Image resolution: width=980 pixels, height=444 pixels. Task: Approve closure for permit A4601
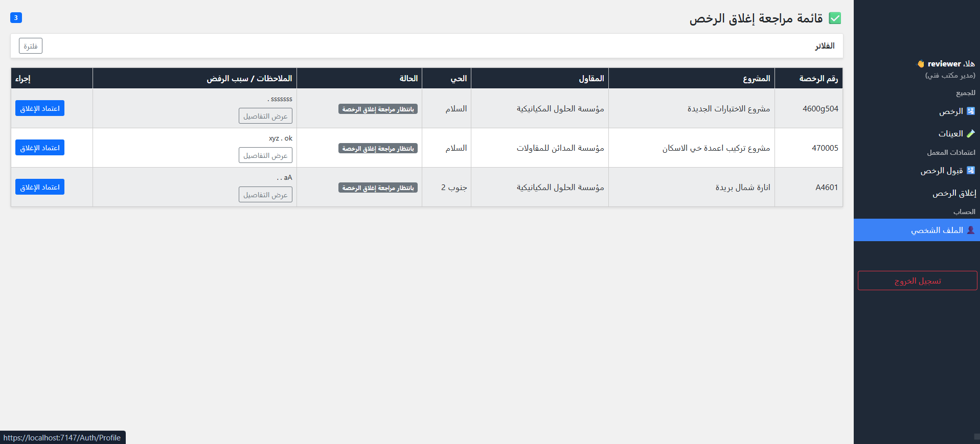pyautogui.click(x=40, y=187)
